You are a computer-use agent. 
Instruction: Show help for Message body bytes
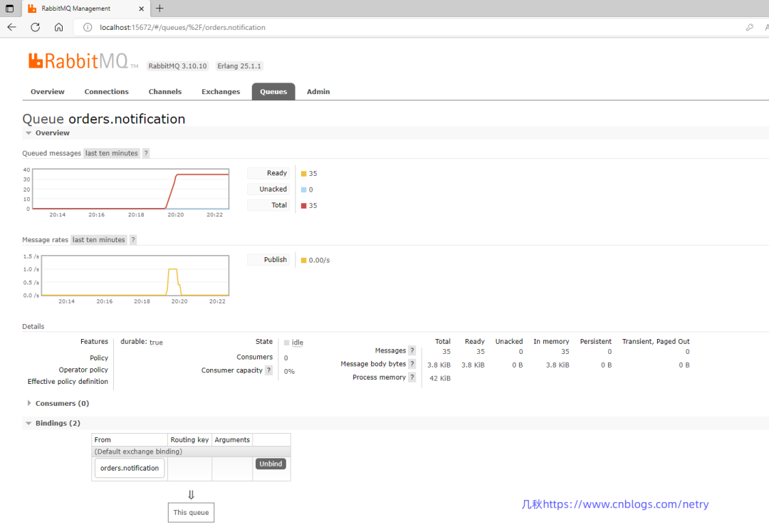[412, 364]
